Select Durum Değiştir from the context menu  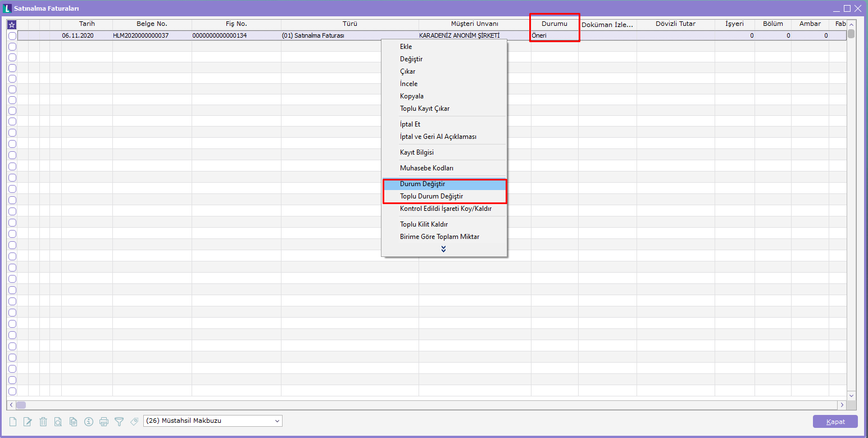[x=422, y=184]
